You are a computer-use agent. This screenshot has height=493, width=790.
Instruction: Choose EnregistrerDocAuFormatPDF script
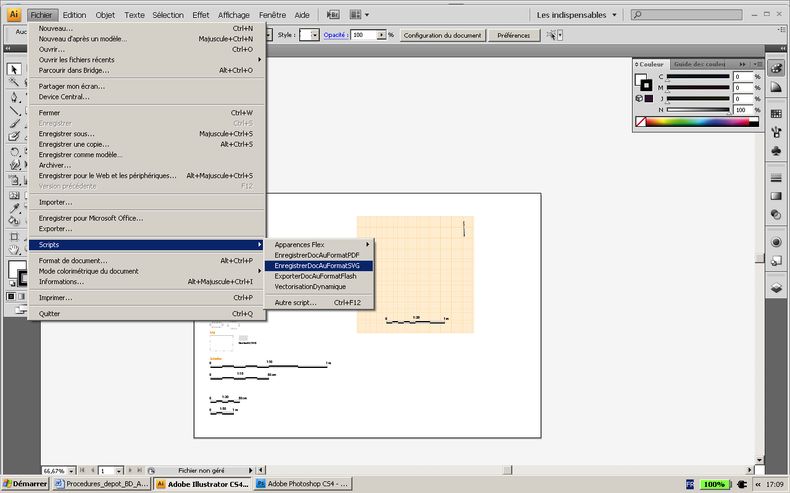pyautogui.click(x=319, y=255)
